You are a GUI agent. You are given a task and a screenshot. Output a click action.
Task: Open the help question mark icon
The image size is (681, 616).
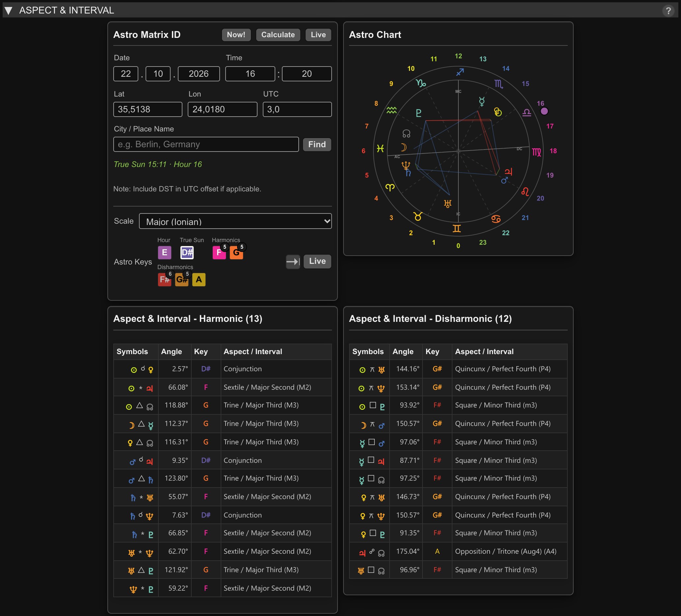click(x=668, y=11)
